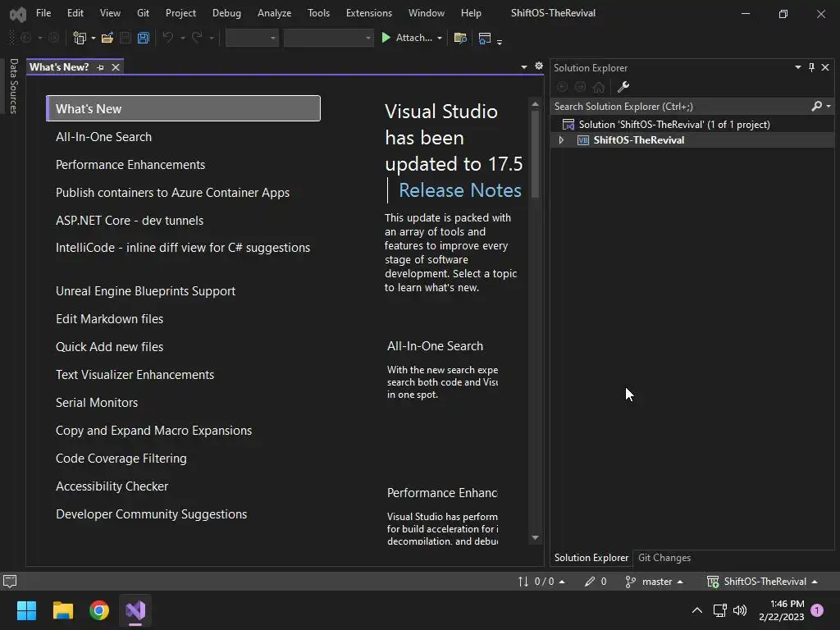Click the Find in Files folder icon
840x630 pixels.
[x=460, y=38]
